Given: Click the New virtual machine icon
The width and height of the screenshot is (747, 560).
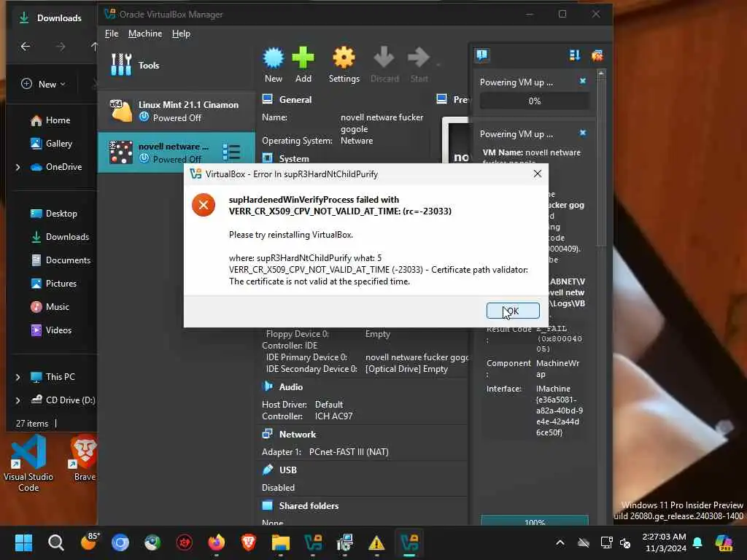Looking at the screenshot, I should [274, 58].
